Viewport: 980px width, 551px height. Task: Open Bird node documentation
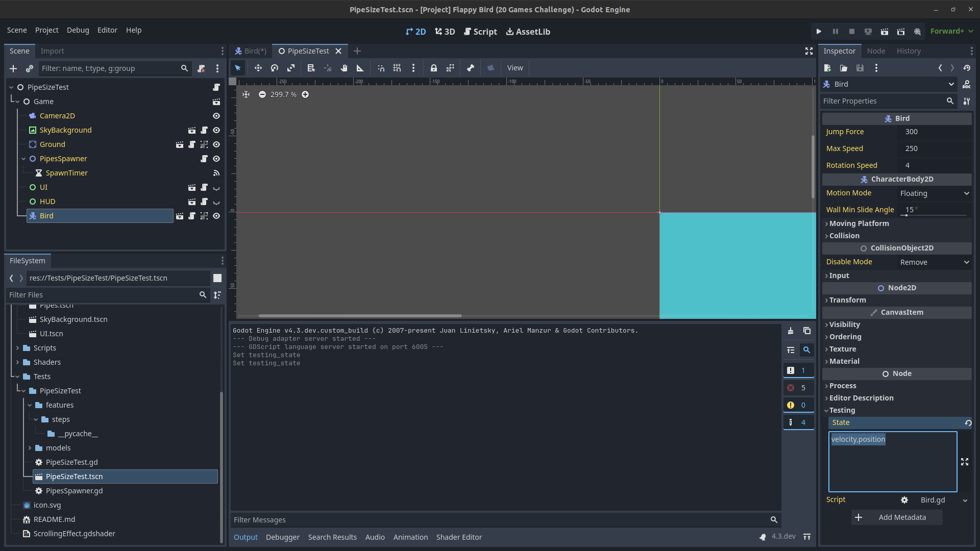click(x=967, y=84)
